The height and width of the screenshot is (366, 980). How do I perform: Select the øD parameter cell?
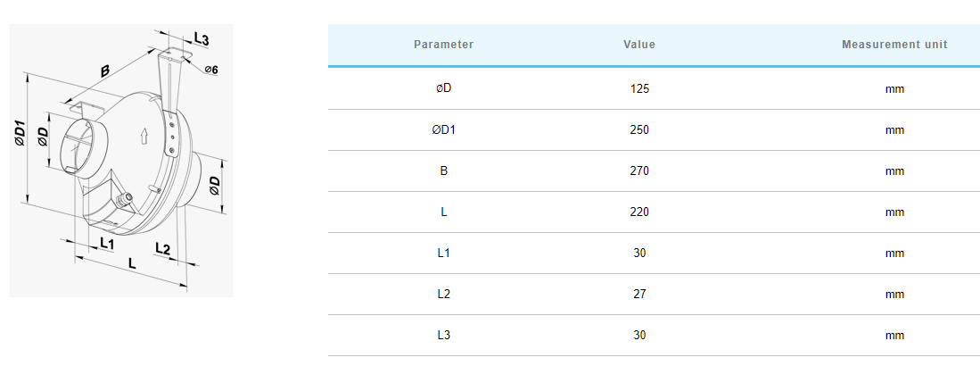(444, 89)
